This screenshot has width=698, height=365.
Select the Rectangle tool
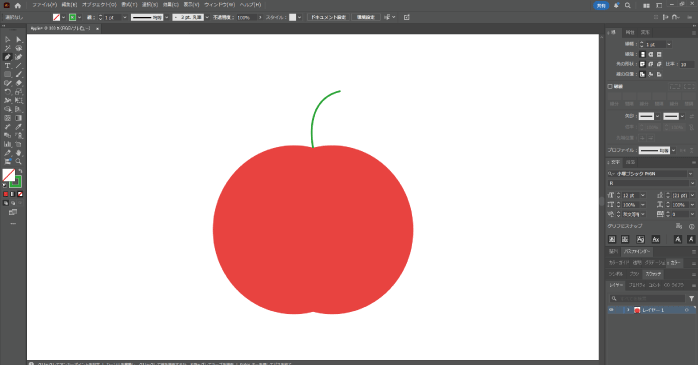8,74
